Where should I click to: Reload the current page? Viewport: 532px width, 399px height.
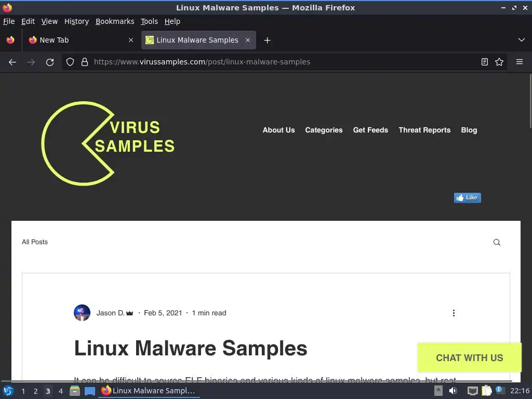(50, 62)
